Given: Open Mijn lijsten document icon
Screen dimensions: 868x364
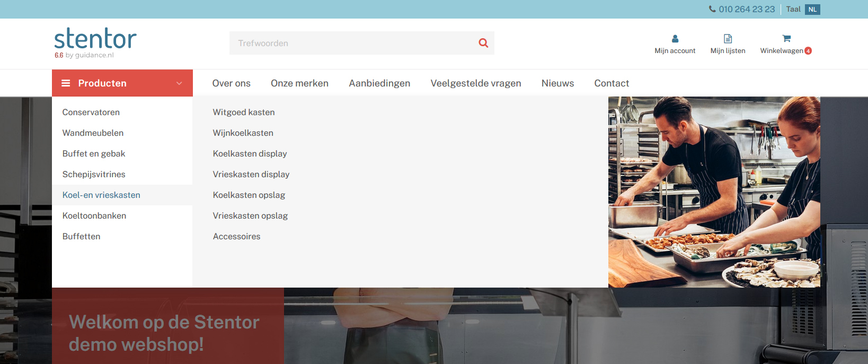Looking at the screenshot, I should [728, 39].
